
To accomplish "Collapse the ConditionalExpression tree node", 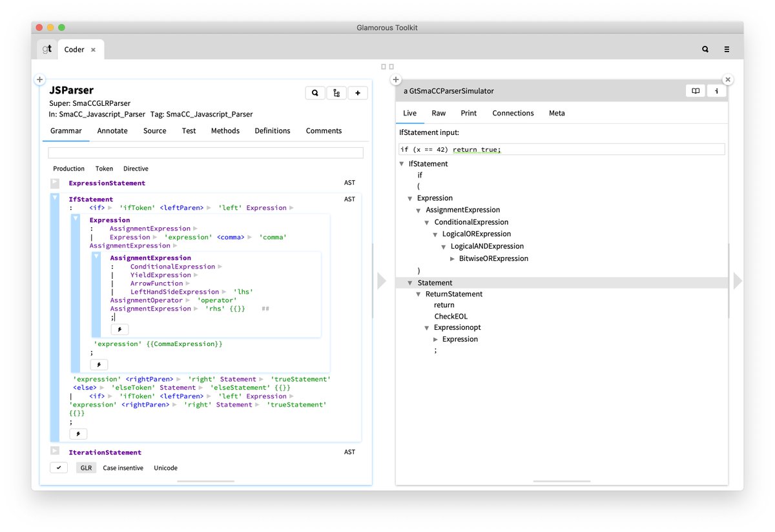I will (x=428, y=222).
